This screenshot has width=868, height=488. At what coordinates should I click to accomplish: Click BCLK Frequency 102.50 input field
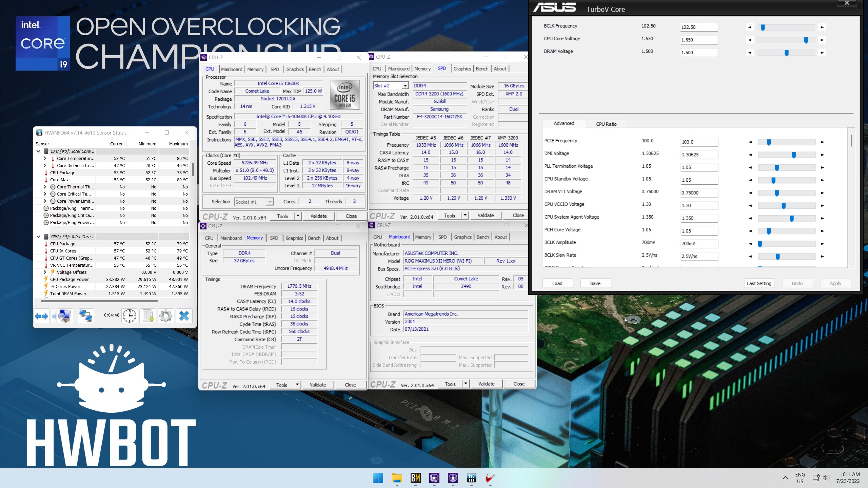698,27
